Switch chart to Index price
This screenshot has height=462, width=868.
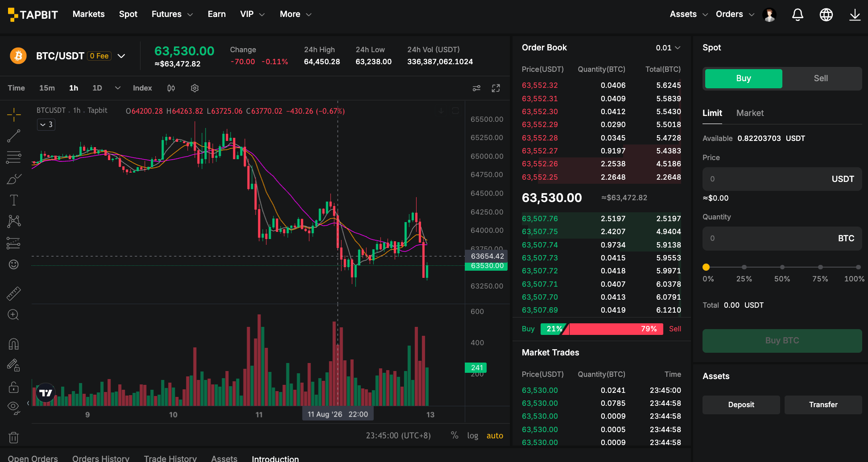142,88
